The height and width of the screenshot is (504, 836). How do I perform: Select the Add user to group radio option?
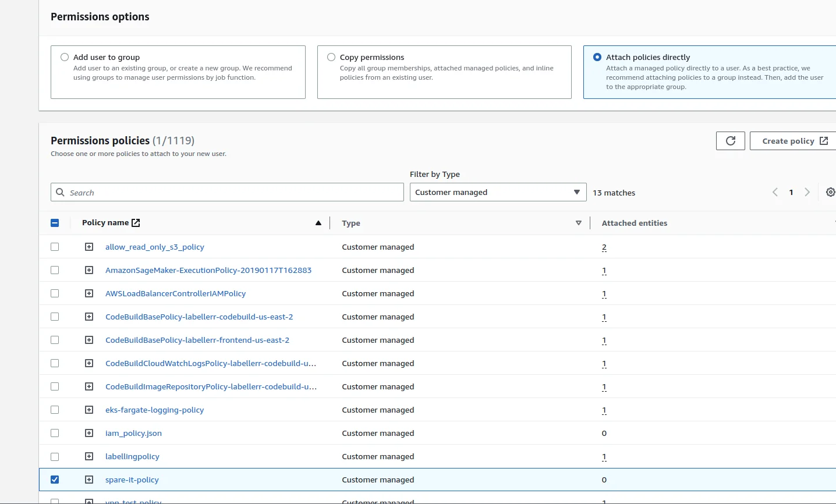coord(65,57)
